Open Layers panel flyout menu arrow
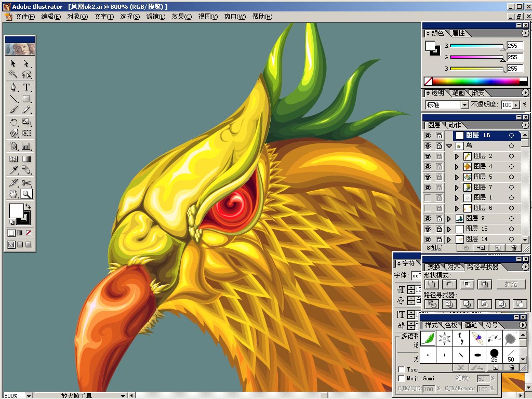Image resolution: width=532 pixels, height=399 pixels. tap(525, 125)
